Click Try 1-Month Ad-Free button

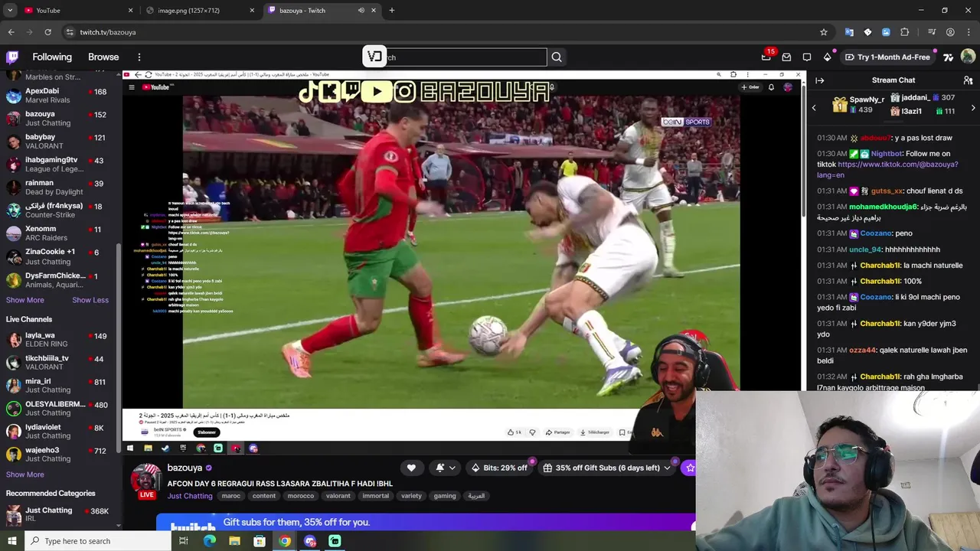click(x=887, y=57)
